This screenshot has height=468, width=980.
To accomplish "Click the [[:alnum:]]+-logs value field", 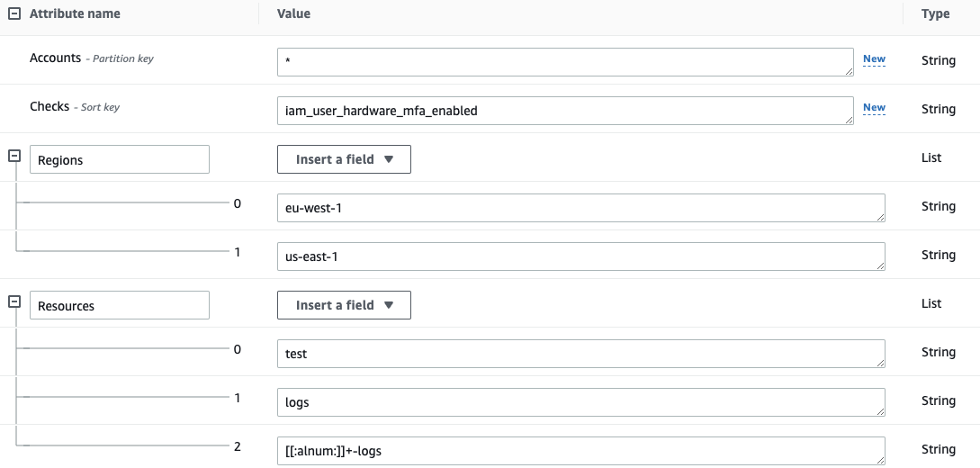I will 580,451.
